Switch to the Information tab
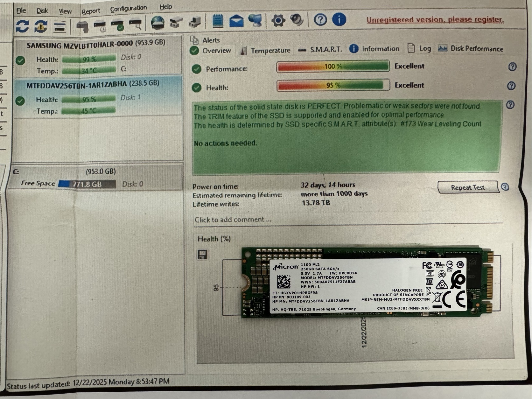The image size is (532, 399). (x=374, y=49)
